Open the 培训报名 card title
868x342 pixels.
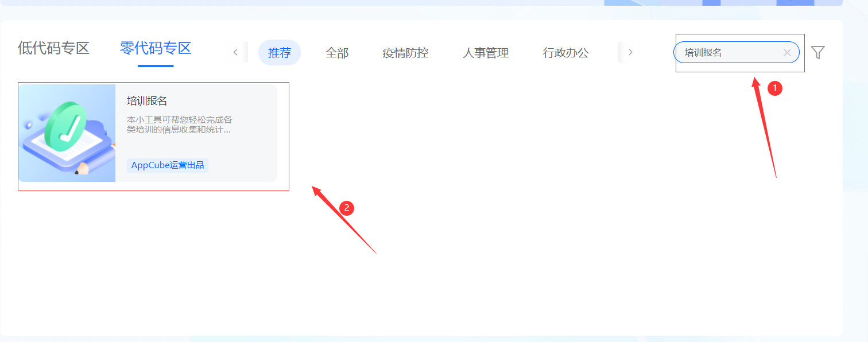pos(147,101)
